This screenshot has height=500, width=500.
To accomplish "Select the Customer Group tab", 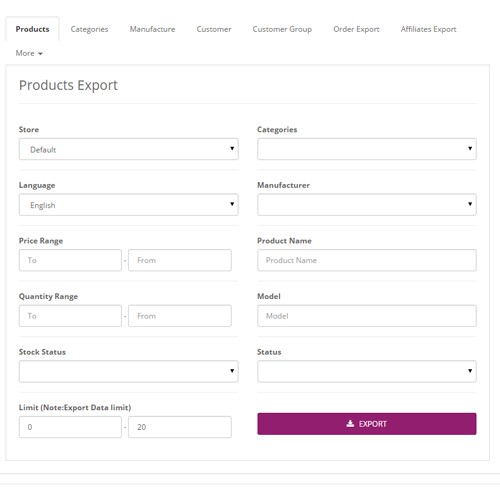I will point(282,29).
